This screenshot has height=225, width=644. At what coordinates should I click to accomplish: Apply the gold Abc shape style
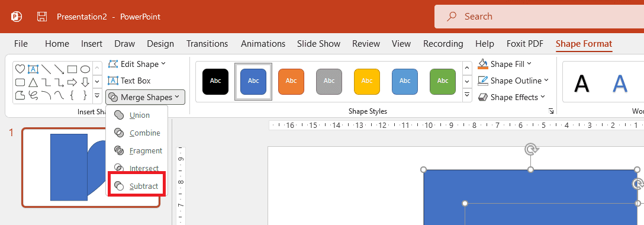click(x=367, y=81)
